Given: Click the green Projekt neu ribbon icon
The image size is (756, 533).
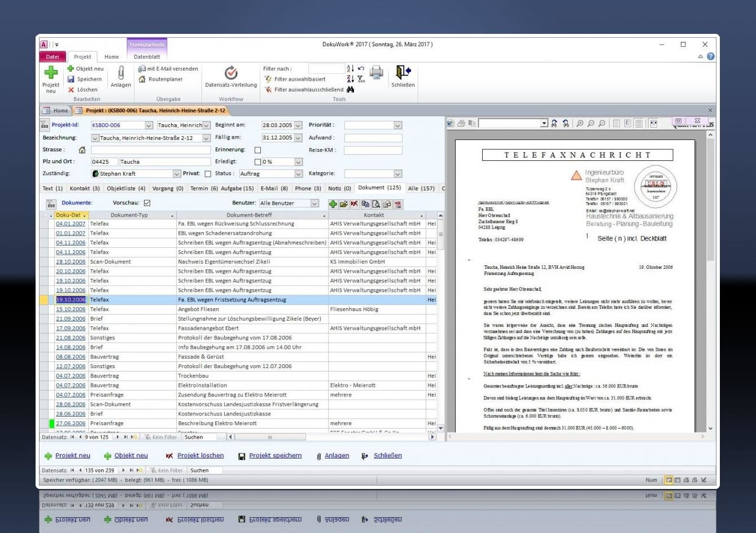Looking at the screenshot, I should [x=51, y=72].
